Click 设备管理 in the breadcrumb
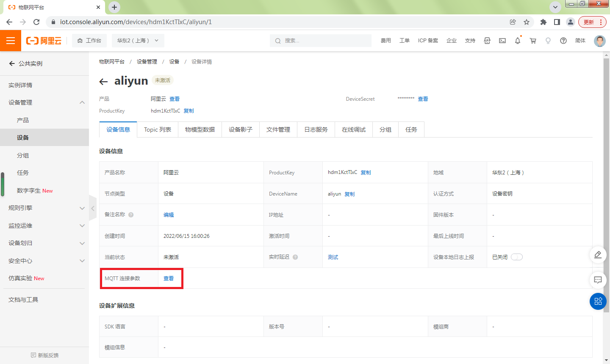 coord(147,61)
